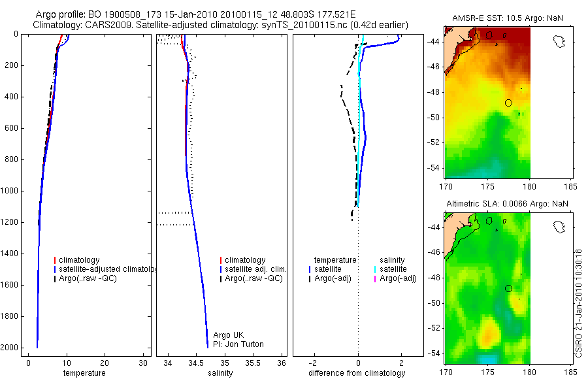588x379 pixels.
Task: Click the '-52' latitude label on the SLA map
Action: 434,328
